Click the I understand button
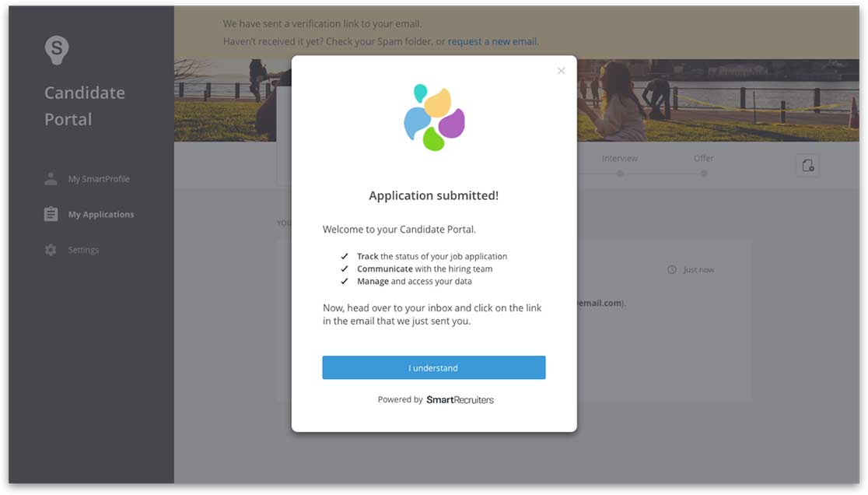Image resolution: width=868 pixels, height=495 pixels. pos(434,367)
